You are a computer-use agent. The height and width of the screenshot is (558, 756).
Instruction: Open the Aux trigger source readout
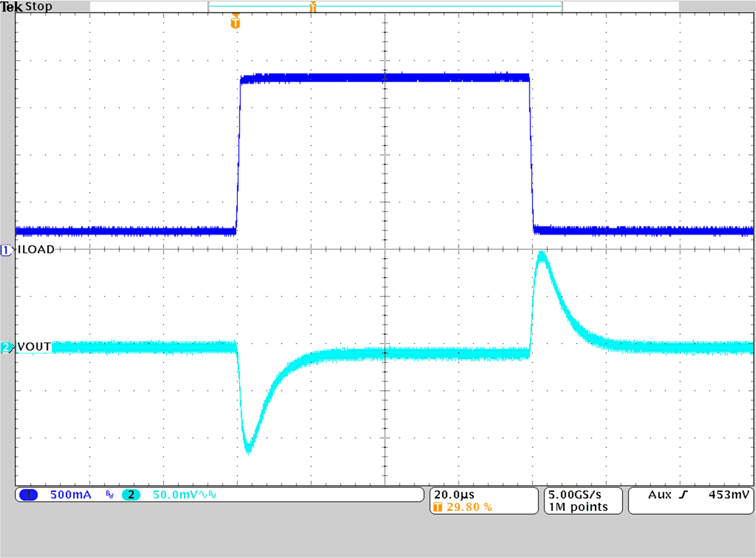coord(660,494)
